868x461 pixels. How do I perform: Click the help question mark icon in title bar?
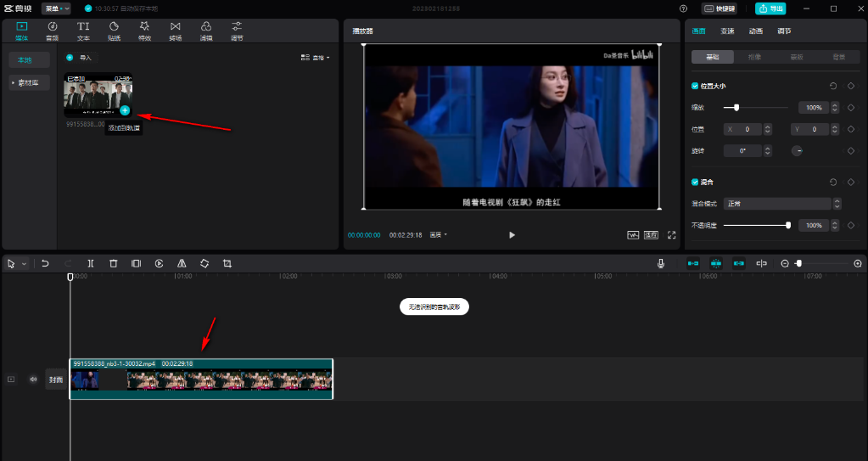point(683,8)
